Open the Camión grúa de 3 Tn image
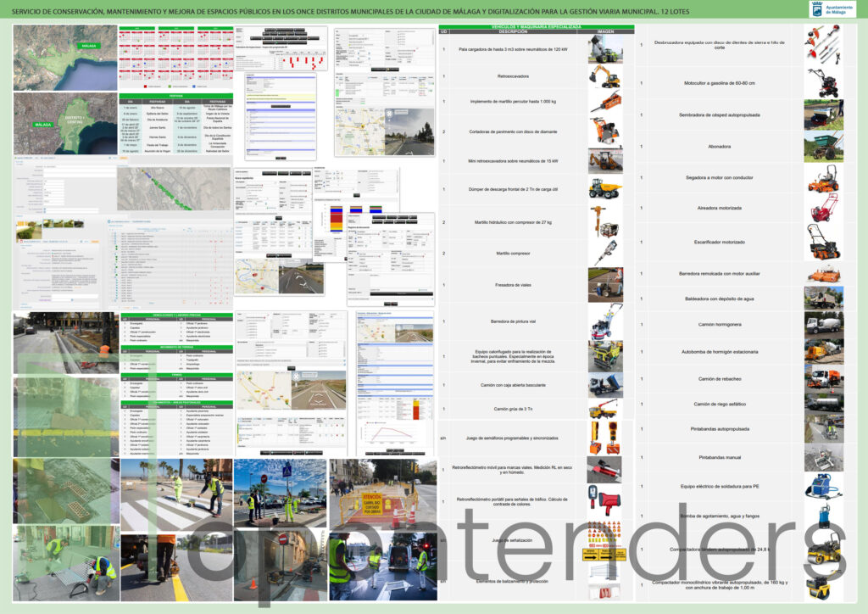The width and height of the screenshot is (868, 614). [x=605, y=409]
